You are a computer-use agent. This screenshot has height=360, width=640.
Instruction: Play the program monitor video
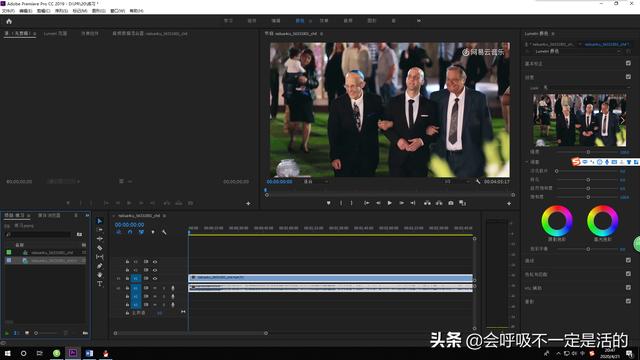390,203
